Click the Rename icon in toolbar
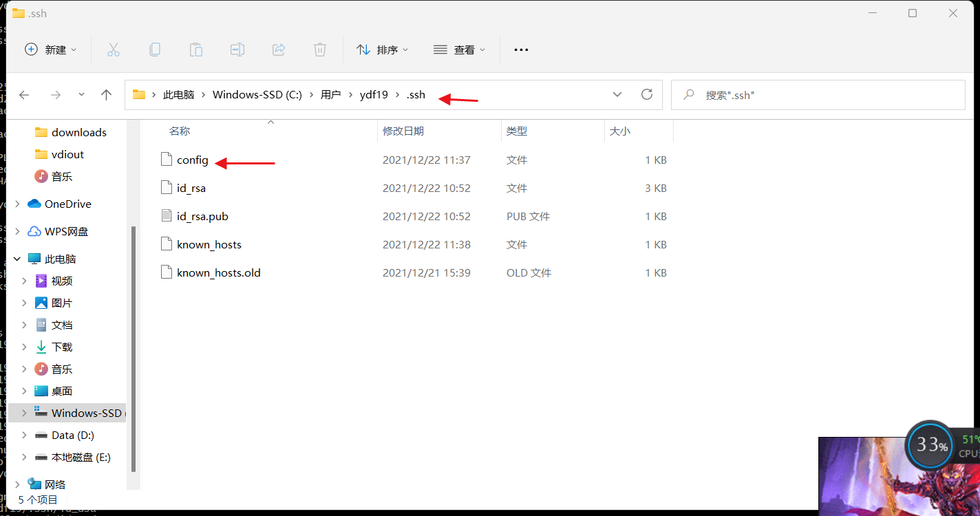 (237, 50)
